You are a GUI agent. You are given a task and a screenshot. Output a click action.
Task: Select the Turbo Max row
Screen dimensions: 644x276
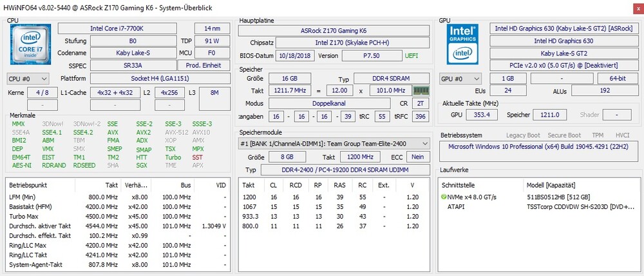click(x=118, y=217)
